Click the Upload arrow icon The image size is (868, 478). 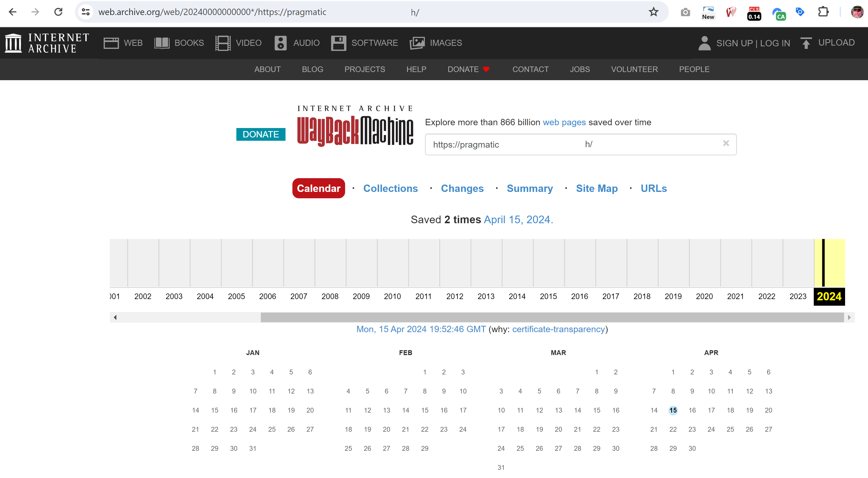point(806,43)
